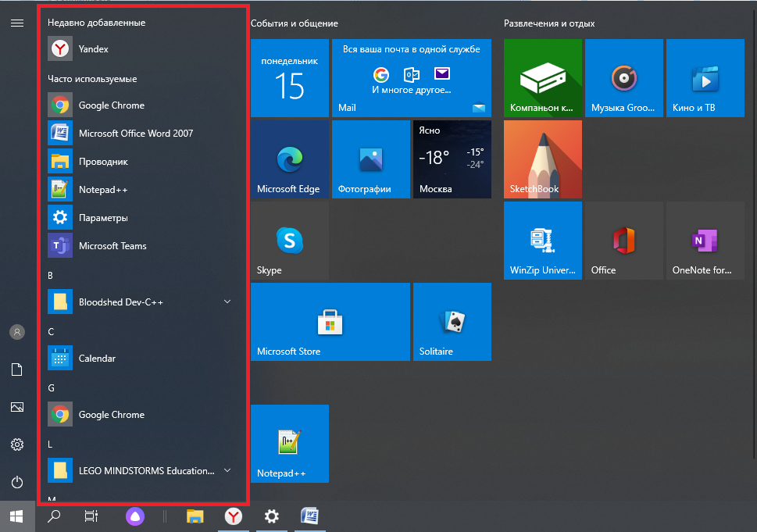Screen dimensions: 757x532
Task: Click the События и общение group title
Action: pos(295,23)
